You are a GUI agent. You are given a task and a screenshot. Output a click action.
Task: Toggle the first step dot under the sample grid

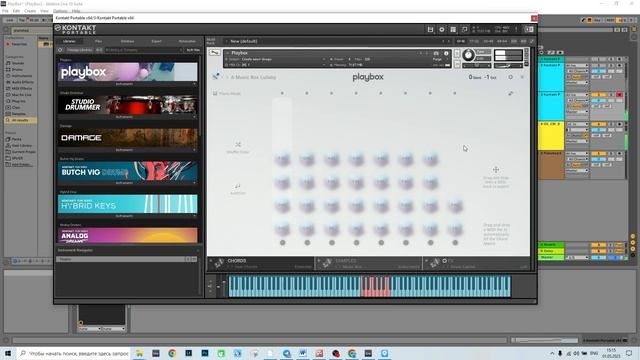pos(282,243)
